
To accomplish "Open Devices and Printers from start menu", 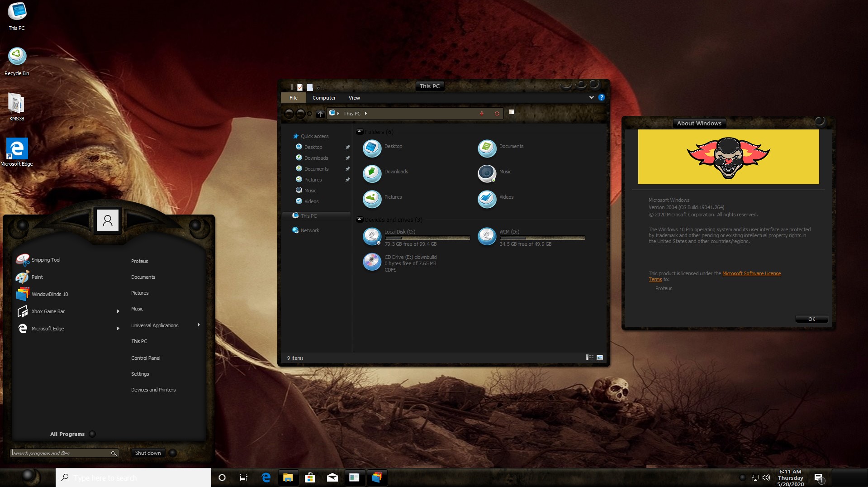I will tap(153, 390).
